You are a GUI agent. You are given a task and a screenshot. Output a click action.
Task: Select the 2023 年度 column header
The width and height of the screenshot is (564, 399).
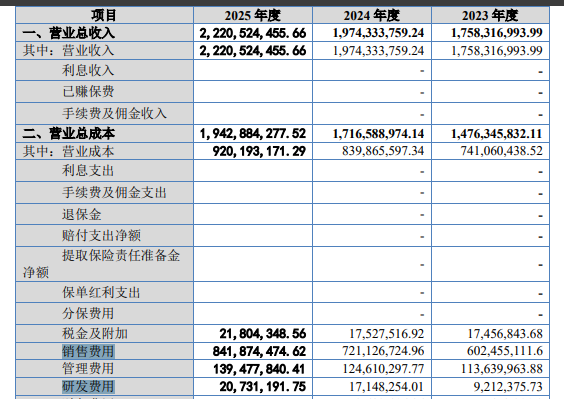(x=490, y=15)
